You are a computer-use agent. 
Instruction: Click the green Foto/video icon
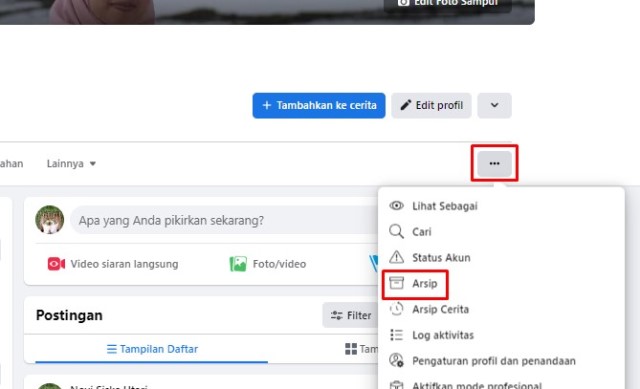(x=238, y=264)
